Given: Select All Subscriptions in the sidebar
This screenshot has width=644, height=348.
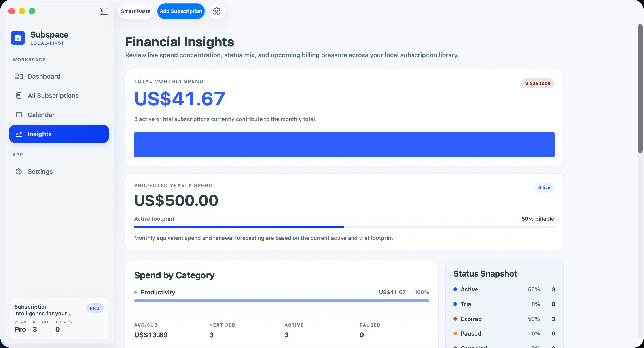Looking at the screenshot, I should (x=53, y=95).
